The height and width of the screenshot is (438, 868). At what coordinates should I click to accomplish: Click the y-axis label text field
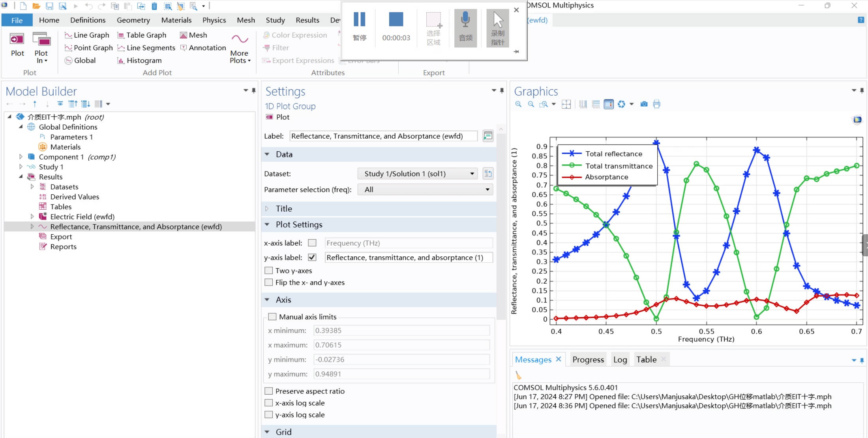tap(408, 258)
